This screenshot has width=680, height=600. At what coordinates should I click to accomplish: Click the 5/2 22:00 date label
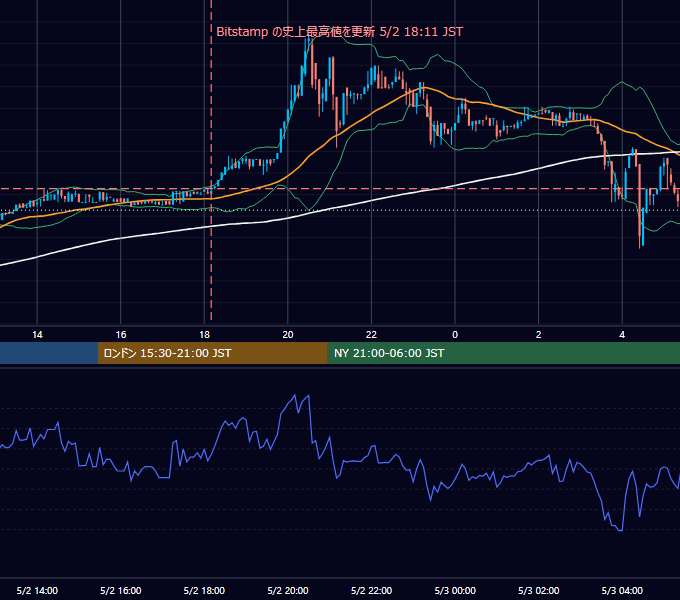point(371,590)
